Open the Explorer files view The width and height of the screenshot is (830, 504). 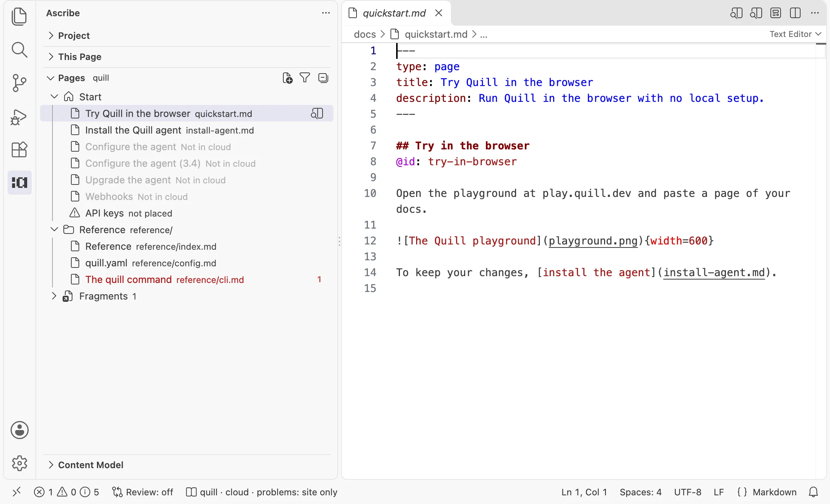tap(19, 17)
